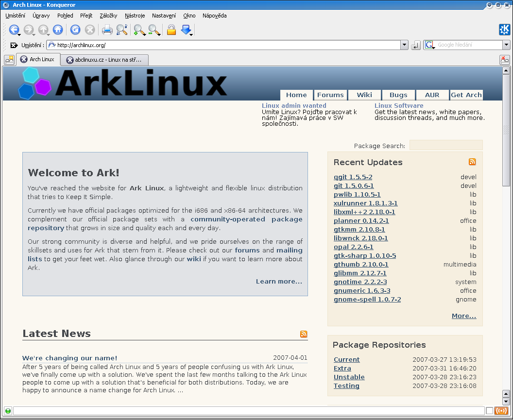Viewport: 513px width, 420px height.
Task: Click the Security padlock icon
Action: click(171, 30)
